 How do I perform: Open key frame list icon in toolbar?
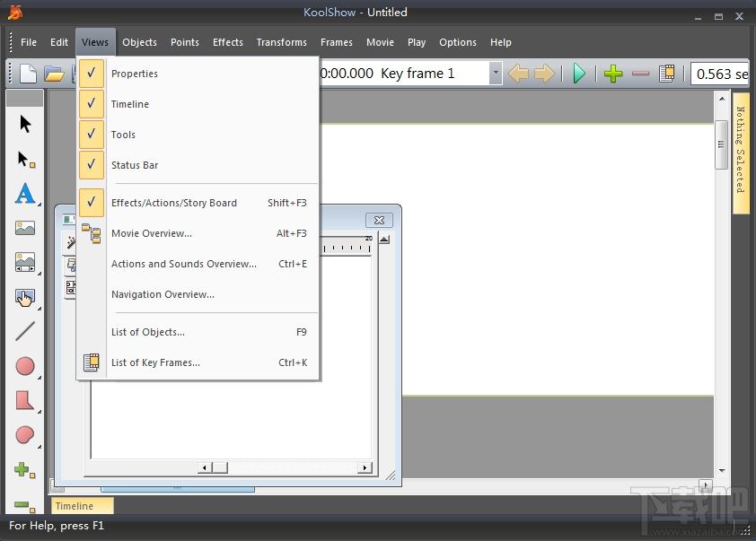[667, 74]
